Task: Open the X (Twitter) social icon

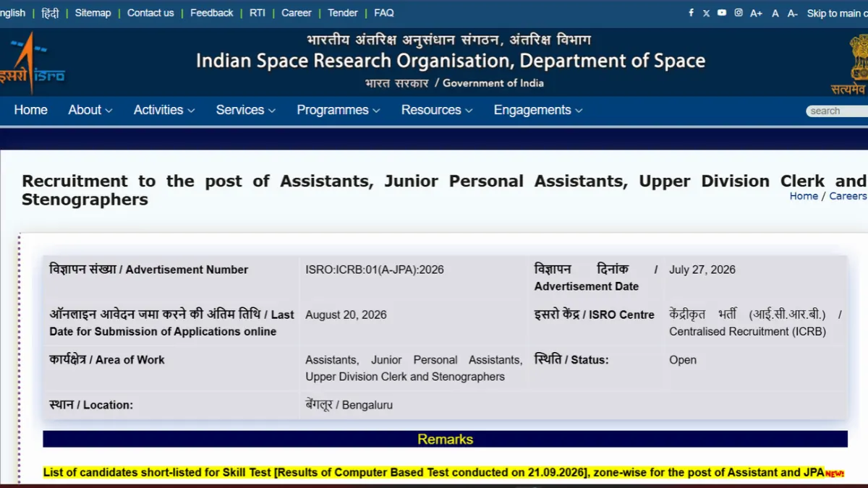Action: pyautogui.click(x=706, y=13)
